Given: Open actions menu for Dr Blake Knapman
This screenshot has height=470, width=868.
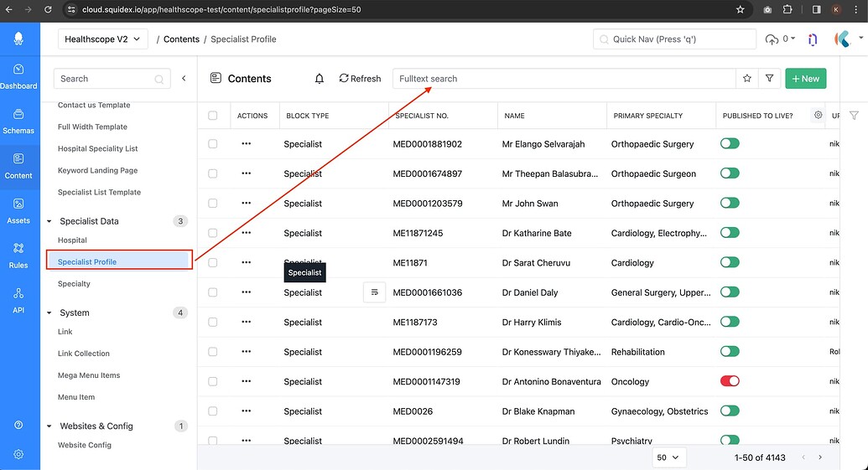Looking at the screenshot, I should (247, 411).
